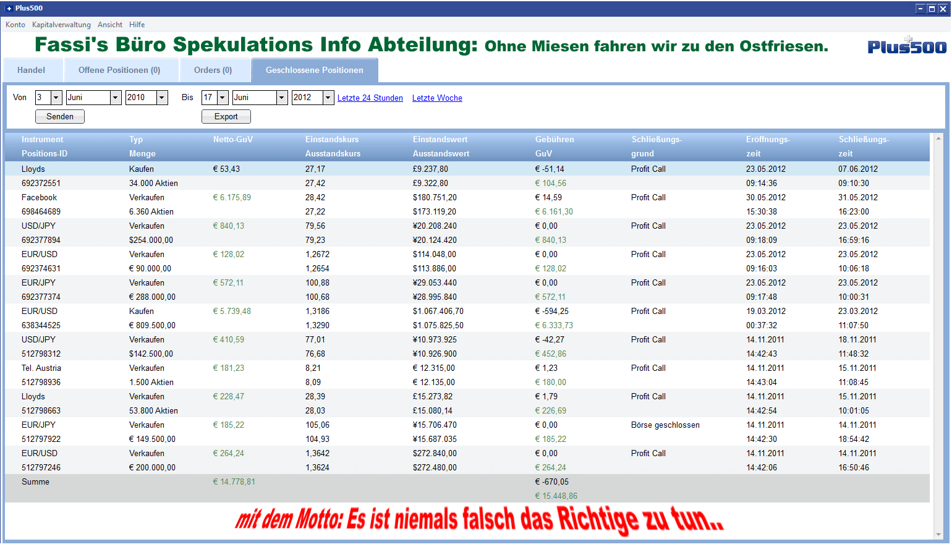Click the Eröffnungszeit column header
Viewport: 952px width, 560px height.
pyautogui.click(x=768, y=146)
